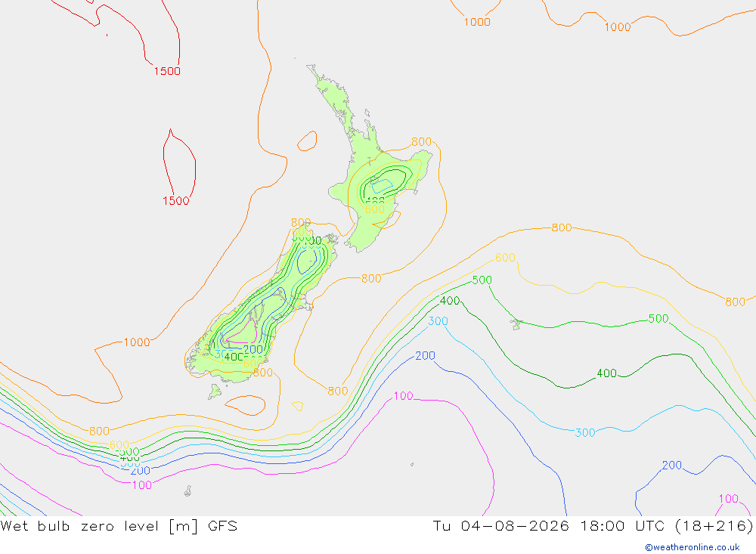Click the orange 1000 label at top right
756x554 pixels.
(618, 27)
